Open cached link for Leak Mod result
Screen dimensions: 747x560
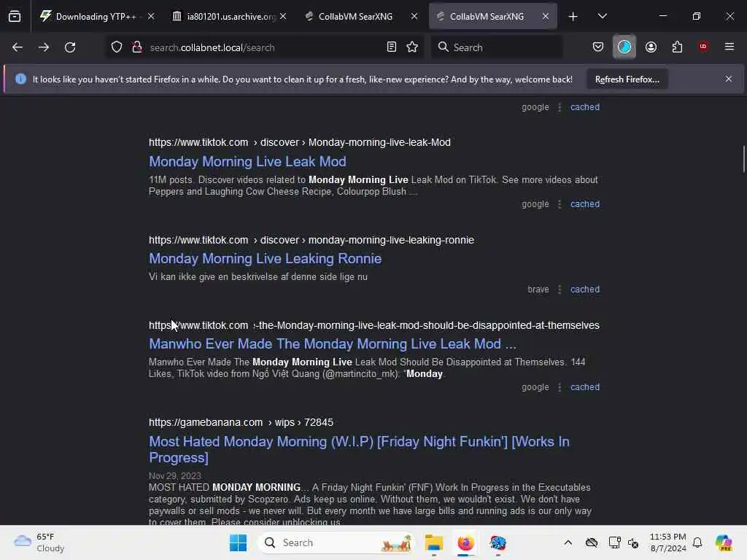[584, 204]
